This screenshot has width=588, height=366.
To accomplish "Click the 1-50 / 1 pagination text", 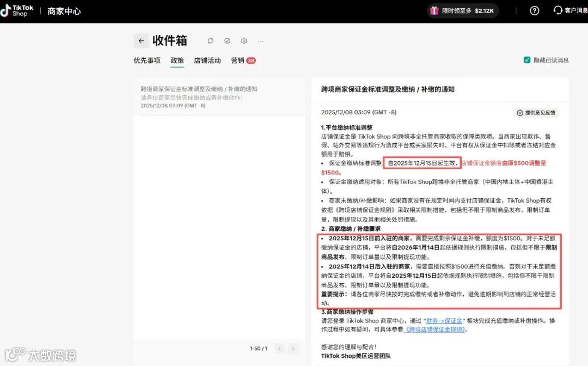I will coord(259,349).
